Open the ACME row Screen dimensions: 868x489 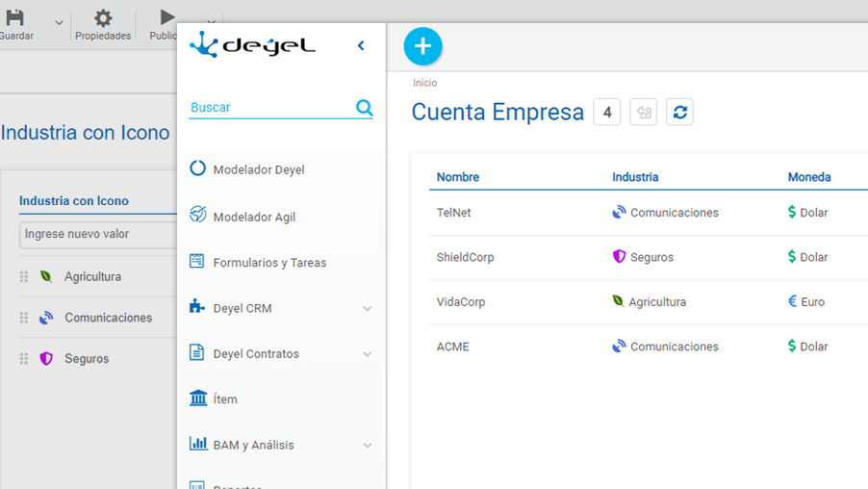[649, 347]
